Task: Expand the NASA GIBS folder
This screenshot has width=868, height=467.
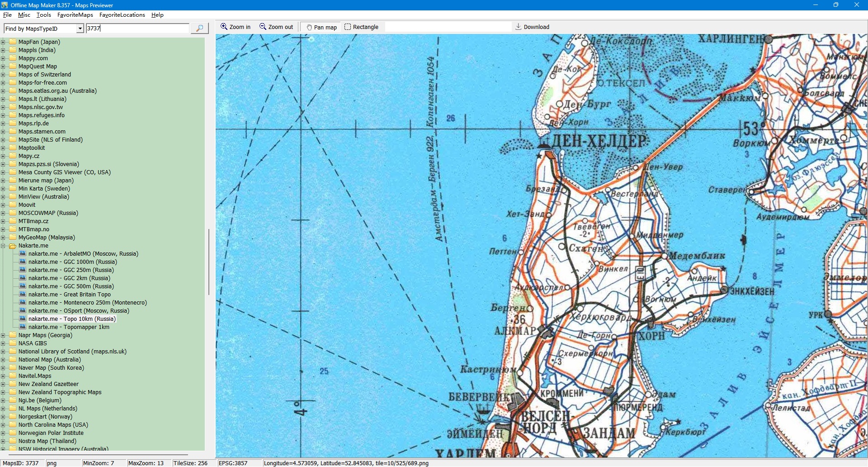Action: click(3, 344)
